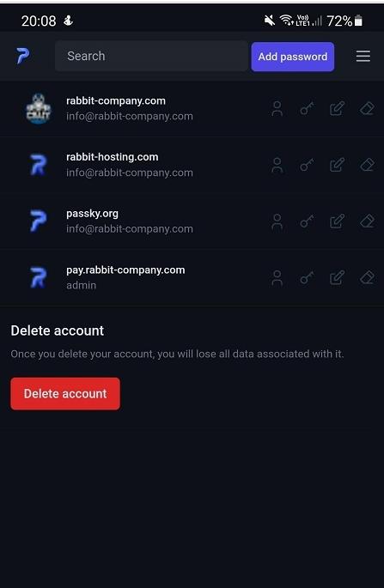
Task: Open the hamburger menu
Action: point(363,57)
